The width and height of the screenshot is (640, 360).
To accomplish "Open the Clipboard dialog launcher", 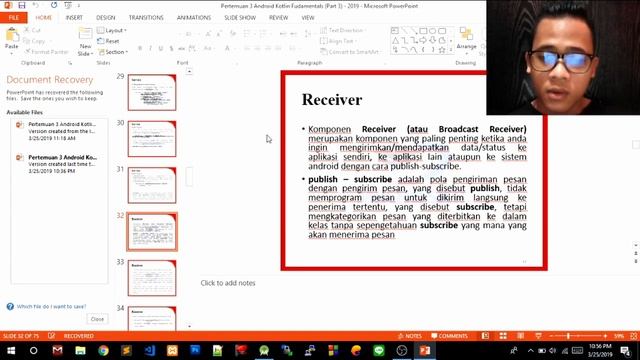I will click(x=70, y=63).
